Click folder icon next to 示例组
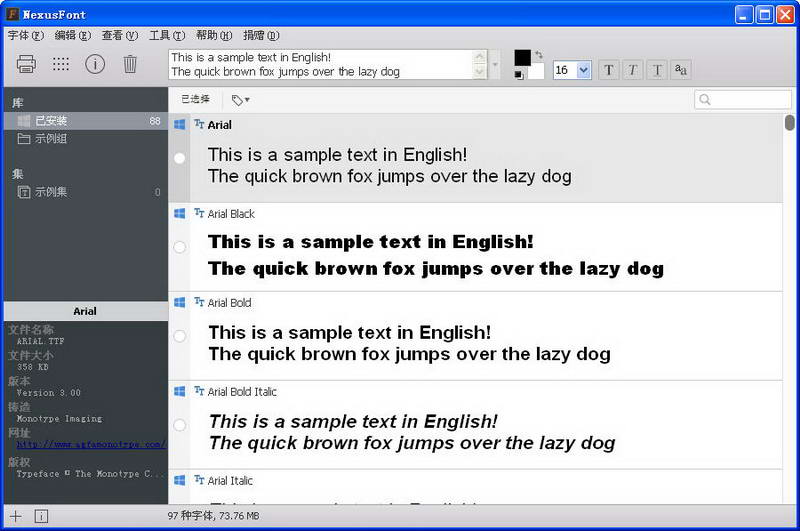 point(23,139)
